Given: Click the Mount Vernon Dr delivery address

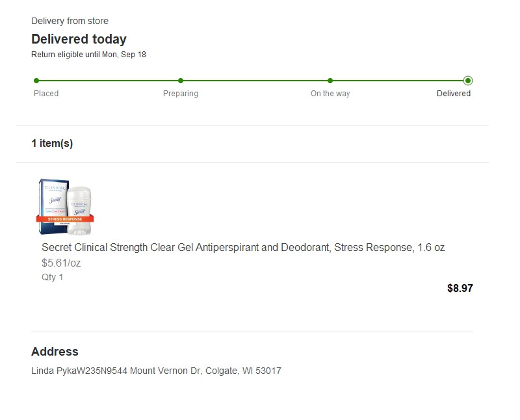Looking at the screenshot, I should (156, 371).
